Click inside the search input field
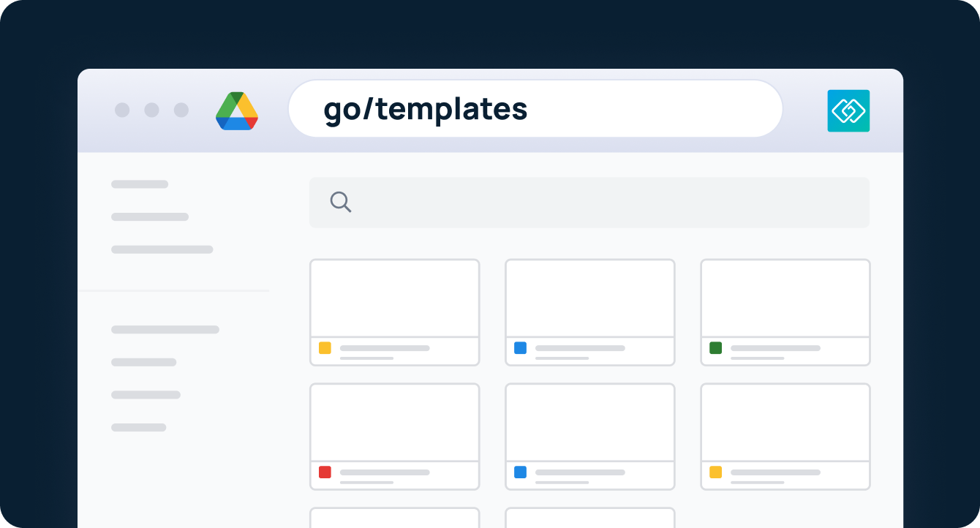 [x=589, y=202]
